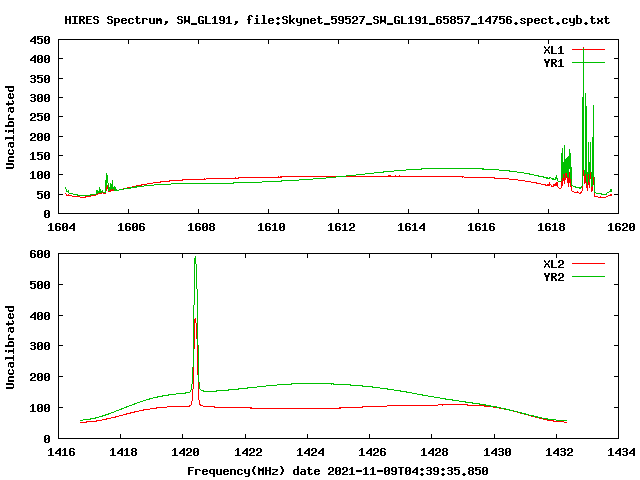
Task: Click the green YR1 legend line sample
Action: tap(588, 62)
